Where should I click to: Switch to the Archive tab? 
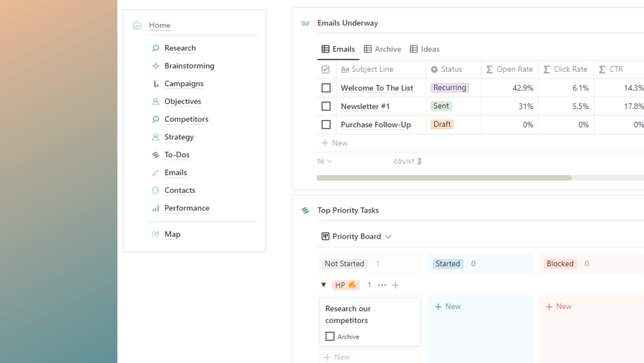pos(382,49)
